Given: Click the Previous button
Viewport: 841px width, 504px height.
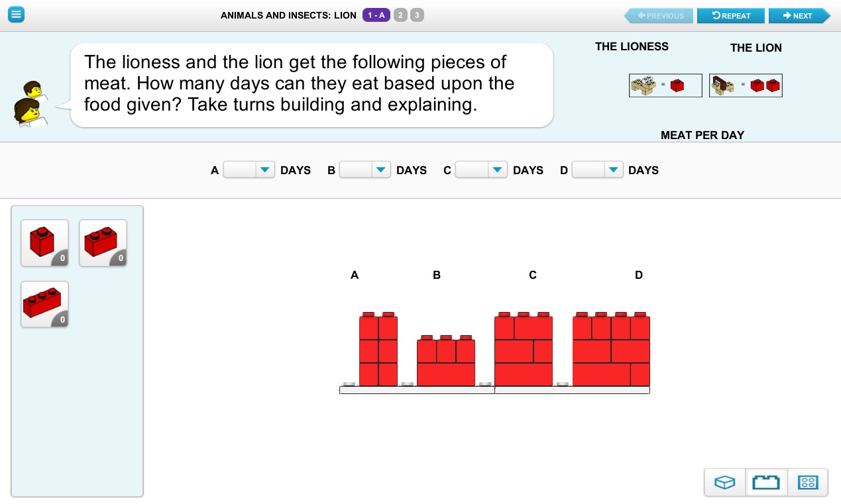Looking at the screenshot, I should click(x=659, y=16).
